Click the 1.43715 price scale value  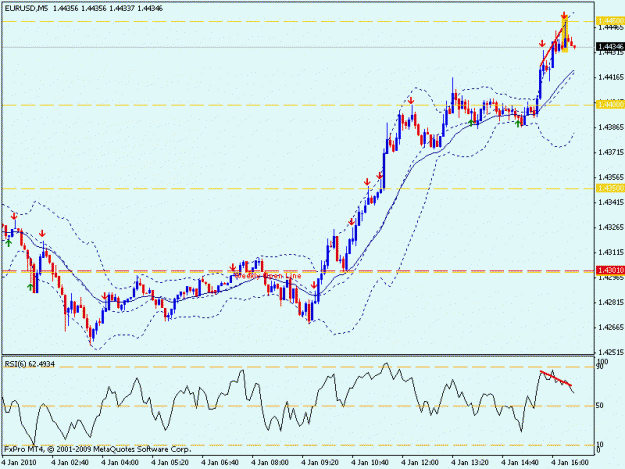(x=612, y=152)
